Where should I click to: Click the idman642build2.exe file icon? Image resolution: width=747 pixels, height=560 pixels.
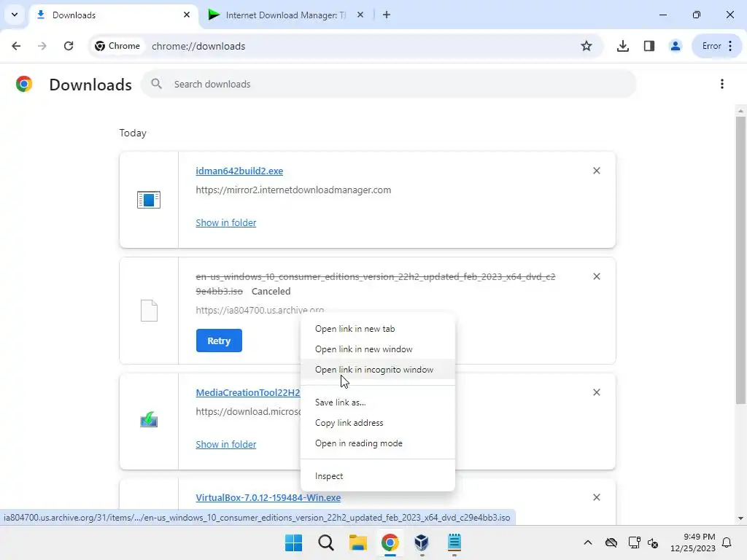point(149,200)
